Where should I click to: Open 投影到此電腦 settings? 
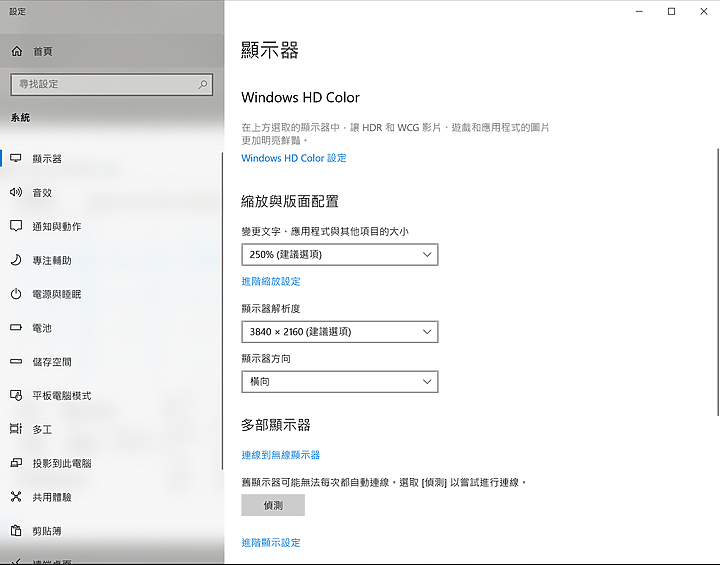coord(112,463)
